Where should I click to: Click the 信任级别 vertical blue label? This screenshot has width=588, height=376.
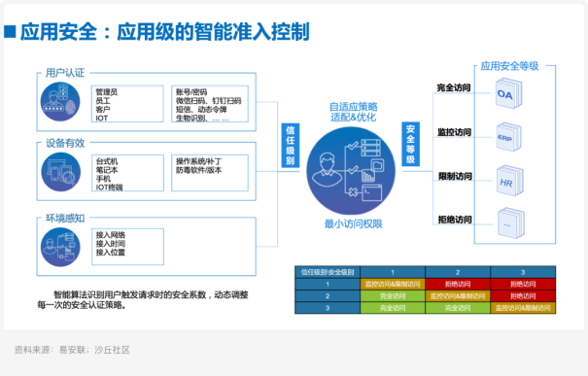(x=291, y=146)
